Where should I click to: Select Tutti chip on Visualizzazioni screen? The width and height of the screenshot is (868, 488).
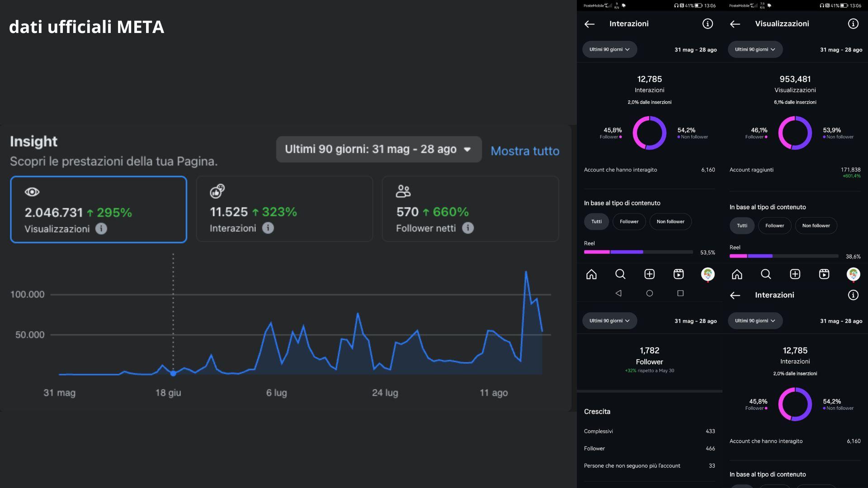click(742, 225)
